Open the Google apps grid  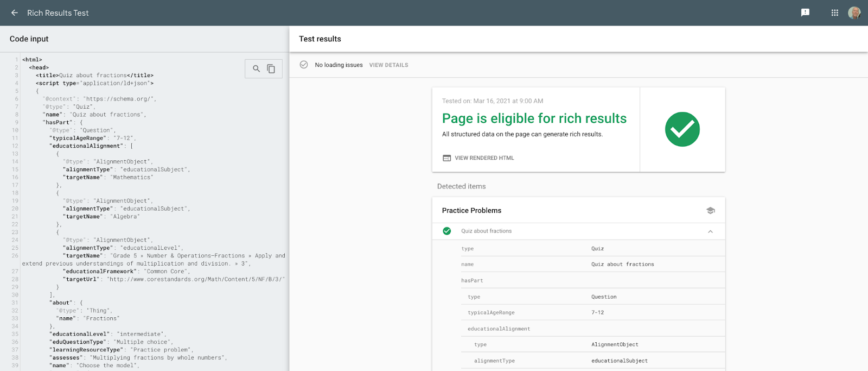coord(835,12)
